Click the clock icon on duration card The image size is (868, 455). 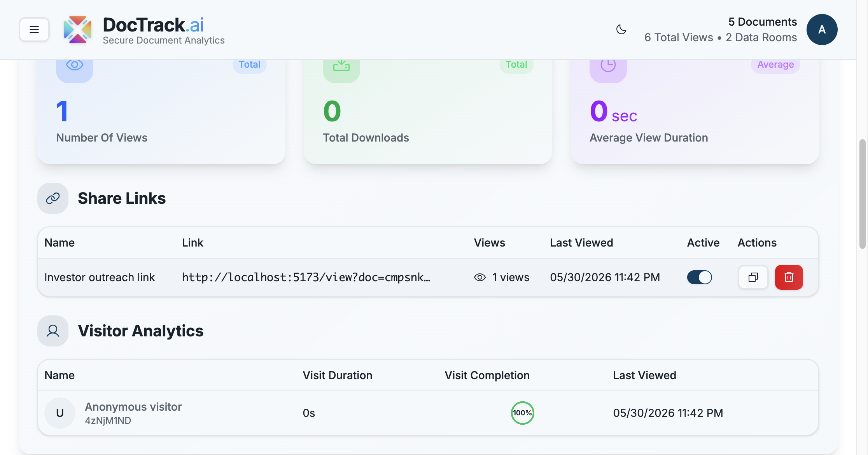pos(608,66)
